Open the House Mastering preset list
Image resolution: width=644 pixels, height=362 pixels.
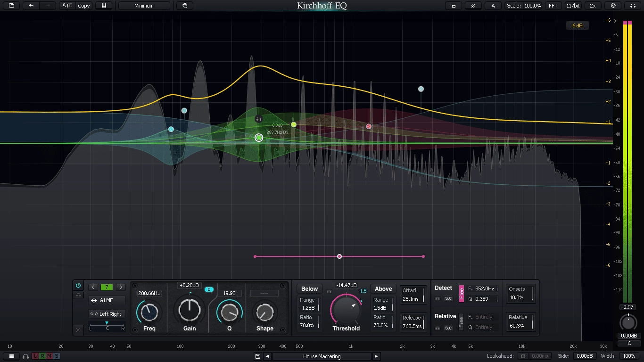pos(322,356)
